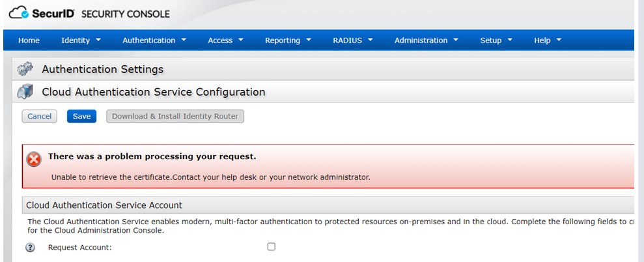Open the Authentication dropdown menu
644x262 pixels.
154,40
